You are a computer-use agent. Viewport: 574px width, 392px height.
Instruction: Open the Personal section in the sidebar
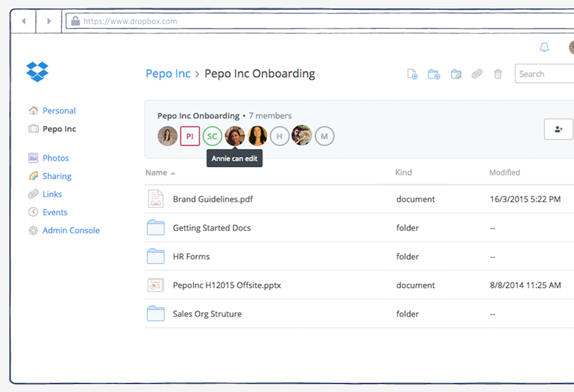pyautogui.click(x=59, y=111)
